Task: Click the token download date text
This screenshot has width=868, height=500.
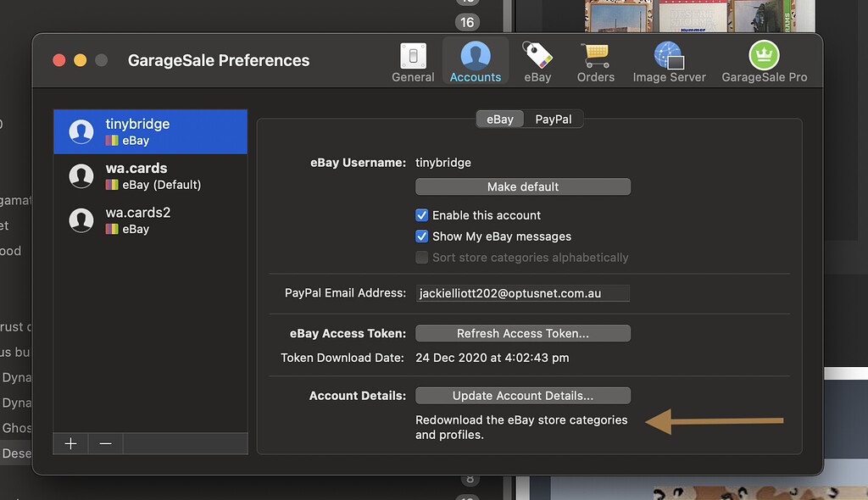Action: pyautogui.click(x=492, y=358)
